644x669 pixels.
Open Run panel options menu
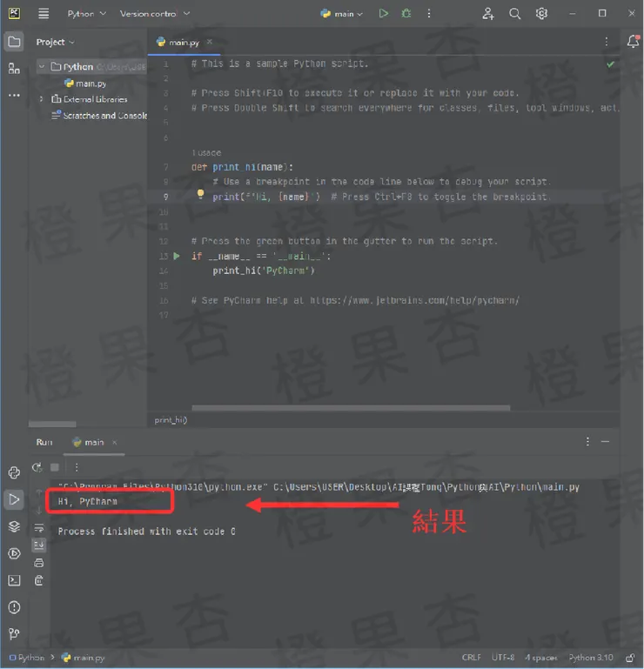click(587, 442)
